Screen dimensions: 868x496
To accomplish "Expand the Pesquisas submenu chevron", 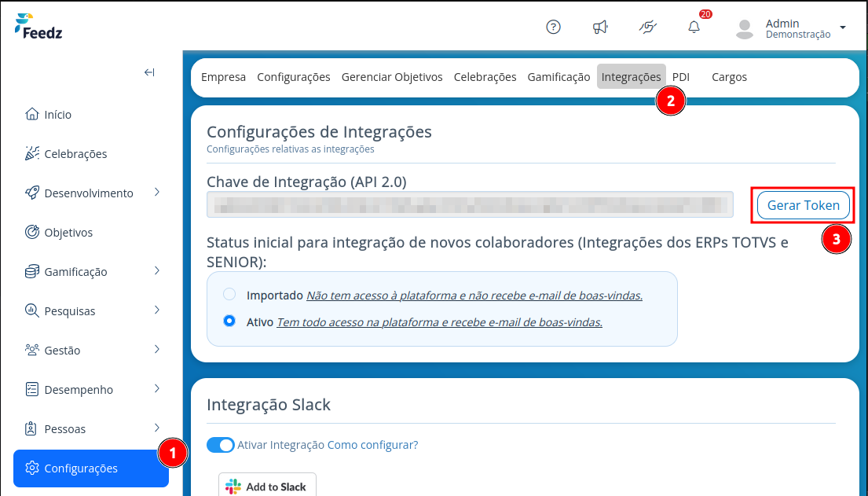I will pyautogui.click(x=156, y=310).
